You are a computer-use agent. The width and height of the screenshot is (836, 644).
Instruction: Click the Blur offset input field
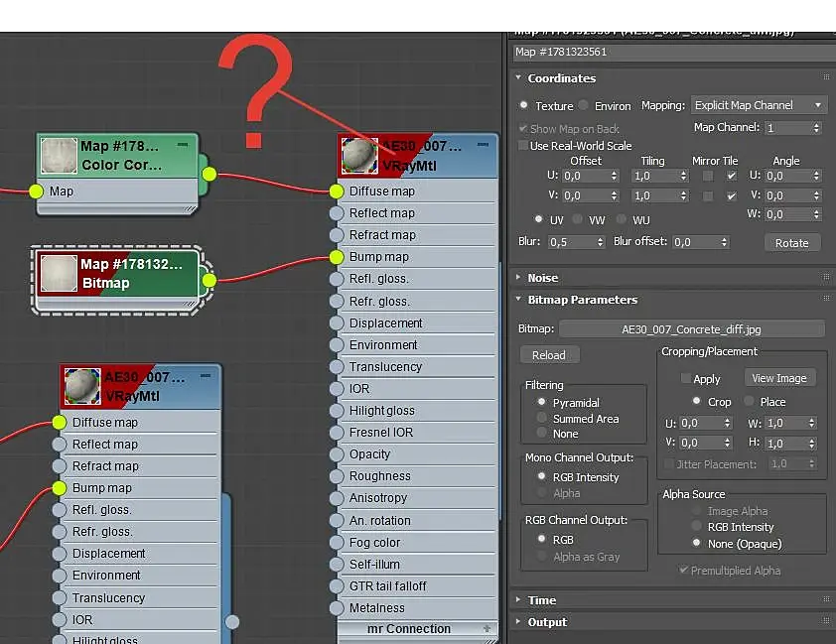coord(695,242)
